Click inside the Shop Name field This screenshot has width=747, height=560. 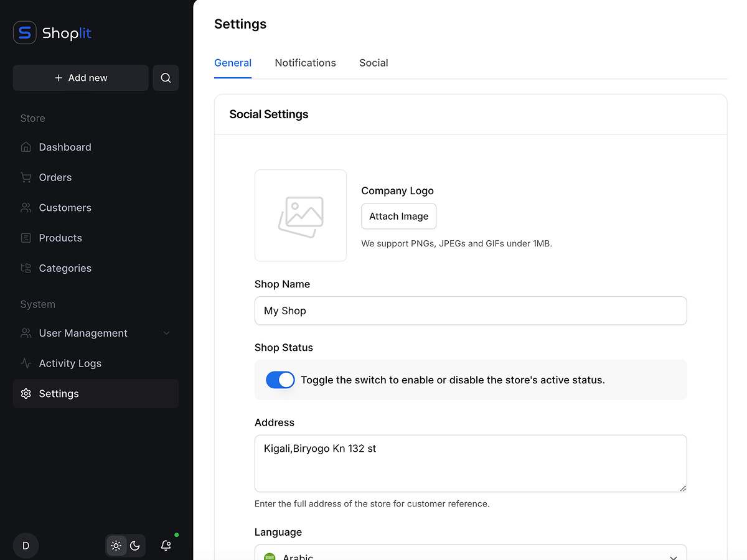[x=471, y=310]
